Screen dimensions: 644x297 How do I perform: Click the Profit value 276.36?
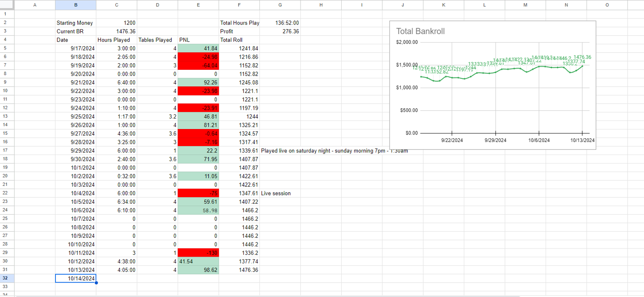280,31
